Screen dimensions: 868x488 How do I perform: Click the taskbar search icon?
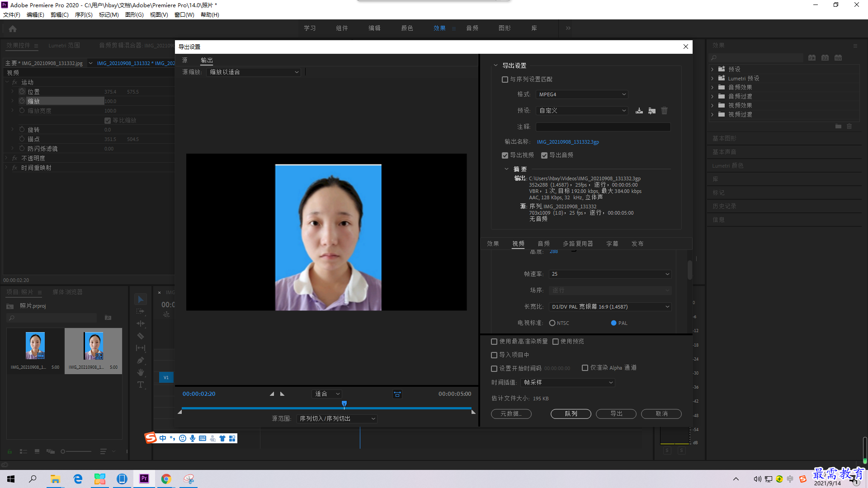click(x=33, y=479)
